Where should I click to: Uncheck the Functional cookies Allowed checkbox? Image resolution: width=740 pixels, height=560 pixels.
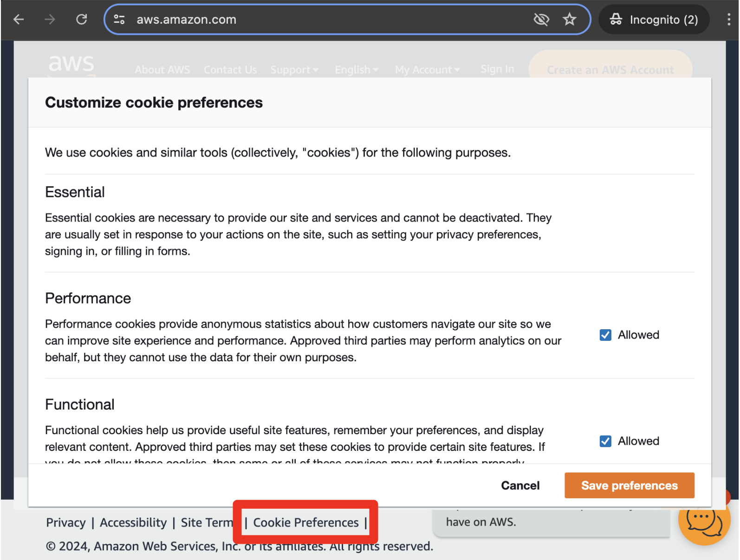[605, 441]
